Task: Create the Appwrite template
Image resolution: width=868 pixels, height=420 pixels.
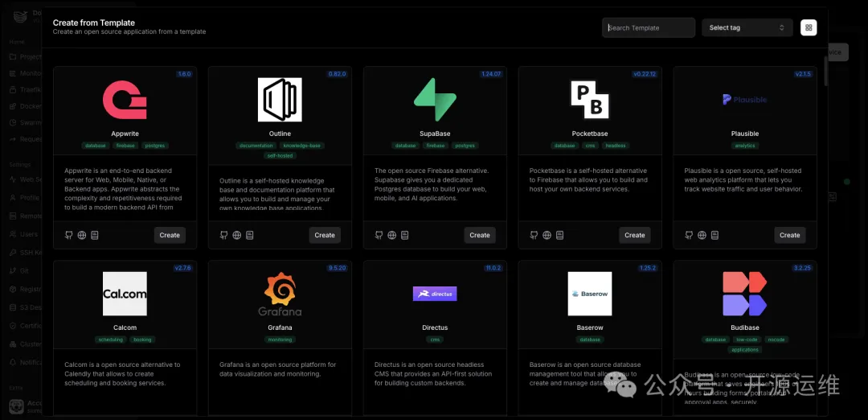Action: [170, 235]
